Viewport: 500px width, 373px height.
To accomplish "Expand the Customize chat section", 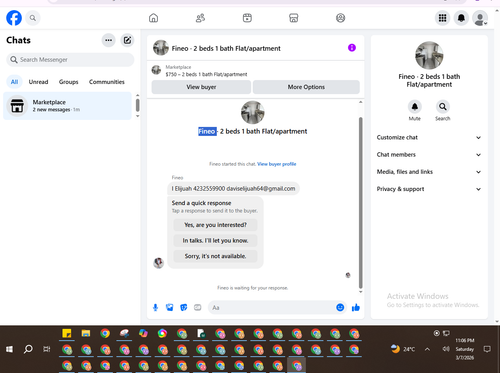I will pos(429,138).
